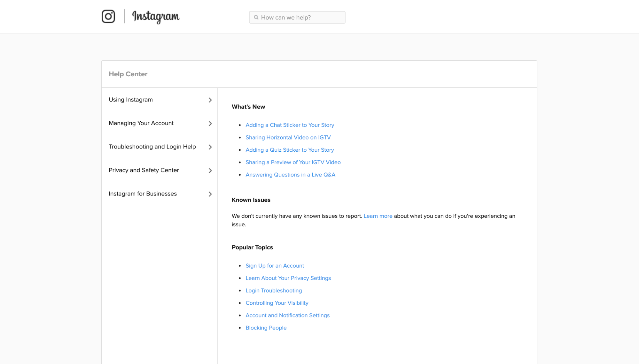
Task: Open the Adding a Chat Sticker link
Action: [290, 125]
